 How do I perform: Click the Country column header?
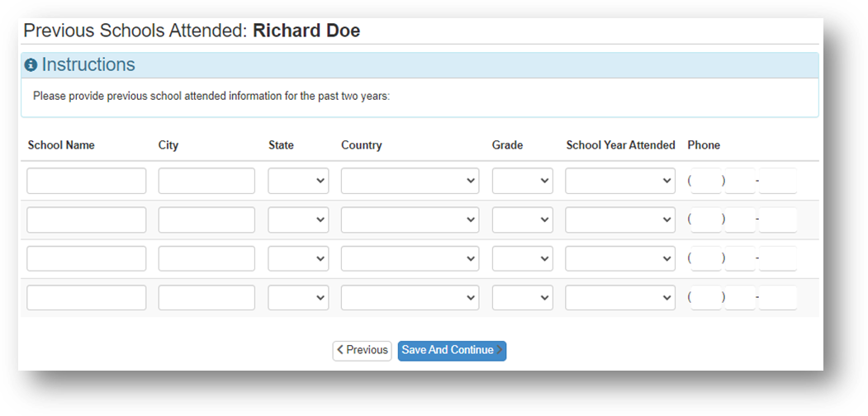[x=362, y=145]
